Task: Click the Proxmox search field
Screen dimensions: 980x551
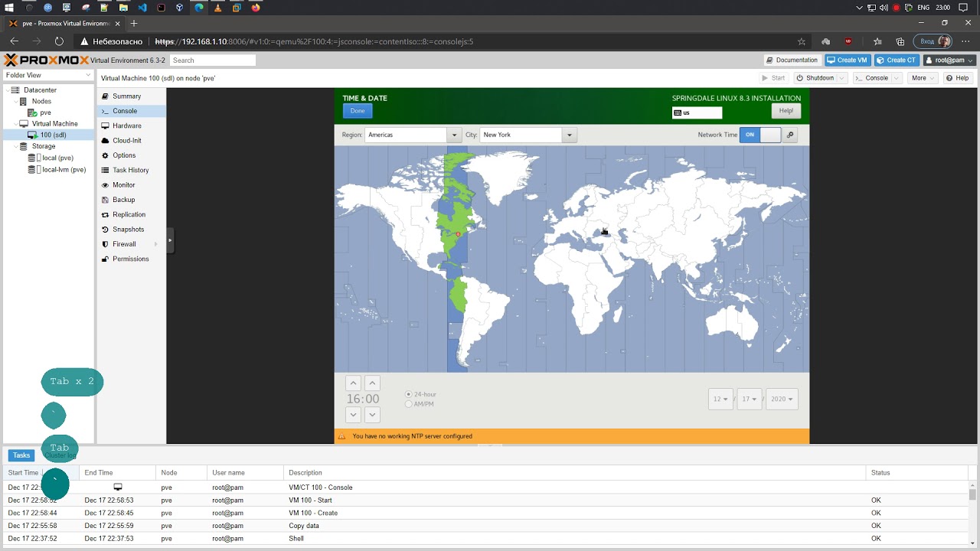Action: (x=213, y=60)
